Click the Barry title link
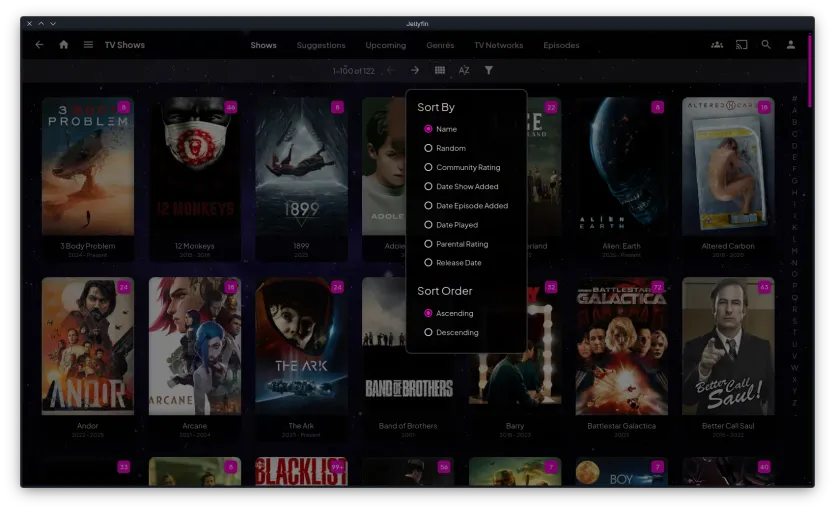835x512 pixels. click(x=515, y=426)
